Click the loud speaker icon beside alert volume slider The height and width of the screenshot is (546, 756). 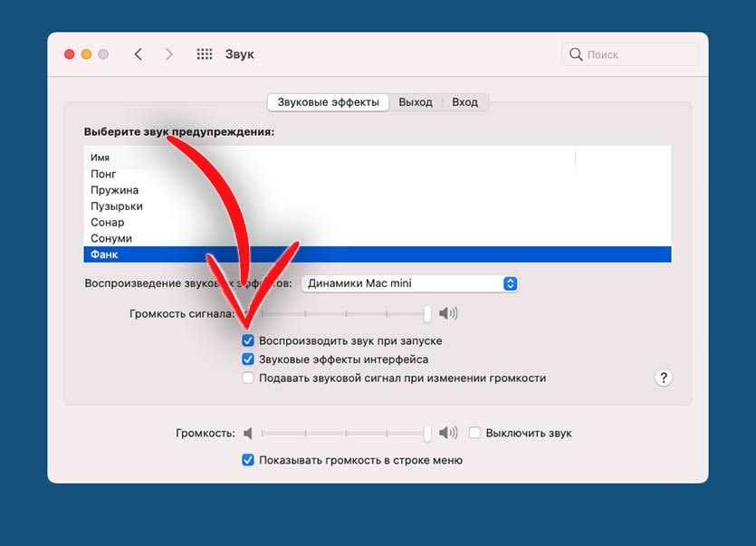point(448,313)
